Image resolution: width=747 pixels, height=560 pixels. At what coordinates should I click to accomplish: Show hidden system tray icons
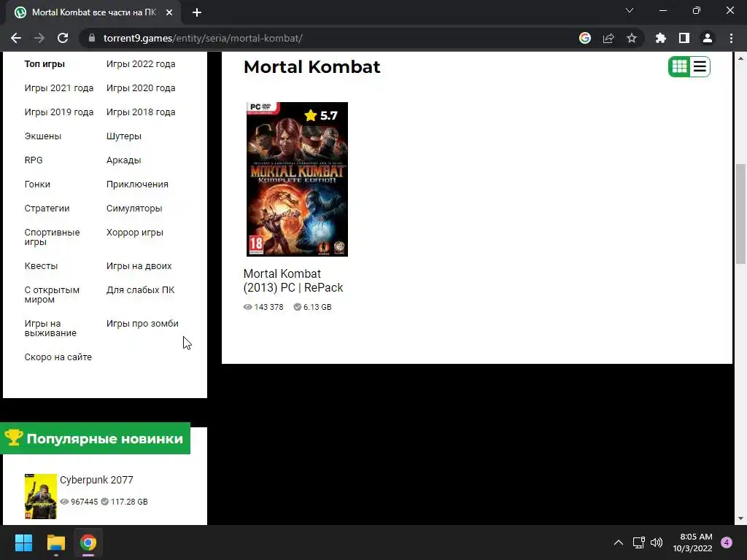(619, 542)
